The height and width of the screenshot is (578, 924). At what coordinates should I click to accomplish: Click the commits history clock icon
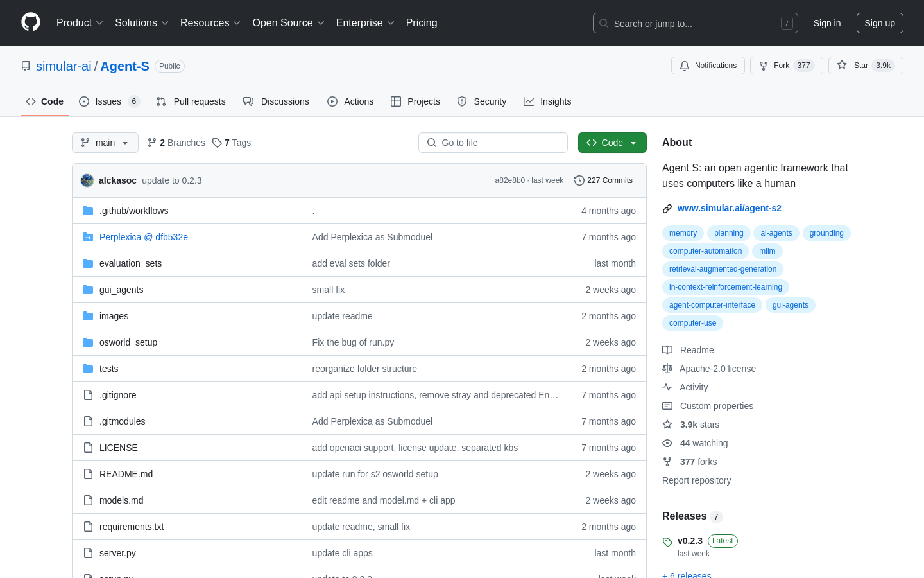(x=579, y=180)
